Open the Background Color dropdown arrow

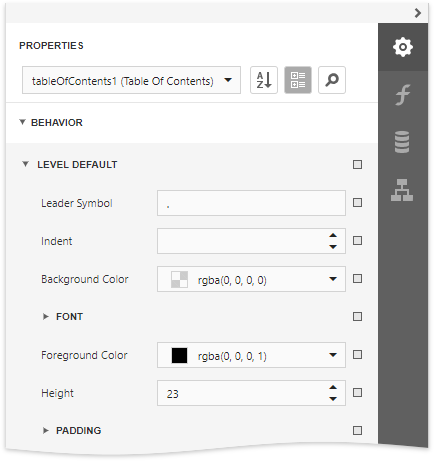(x=333, y=279)
